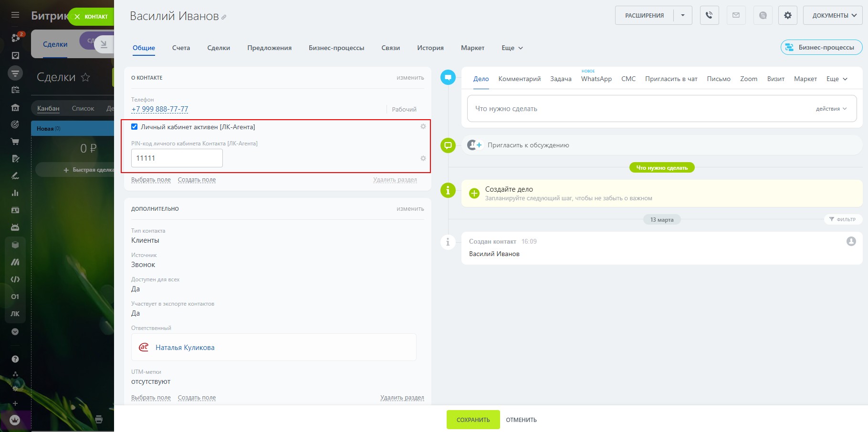This screenshot has width=868, height=432.
Task: Click the help question mark sidebar icon
Action: tap(15, 359)
